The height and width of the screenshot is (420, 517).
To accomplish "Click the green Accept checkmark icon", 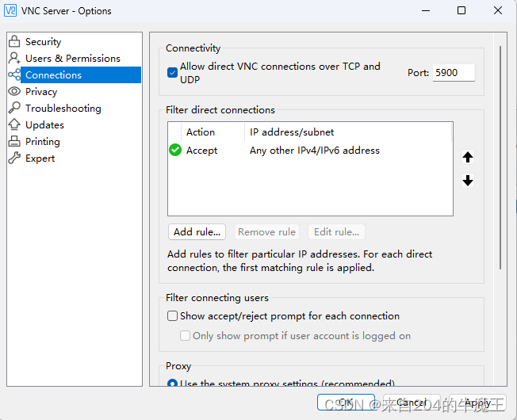I will coord(175,150).
